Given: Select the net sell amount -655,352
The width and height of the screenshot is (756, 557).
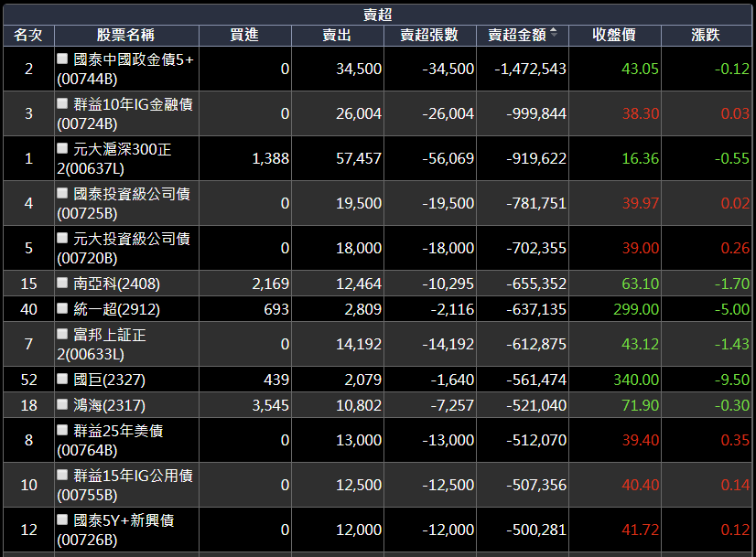Looking at the screenshot, I should [x=536, y=284].
